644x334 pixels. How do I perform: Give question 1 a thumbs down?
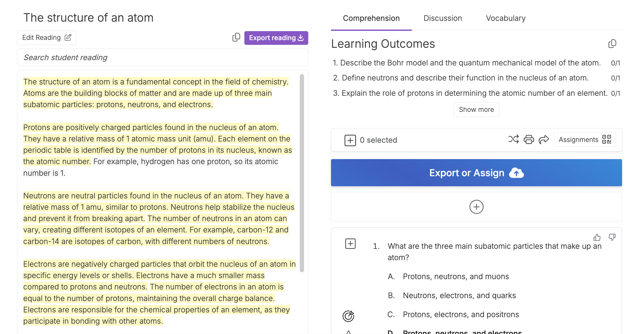pos(612,237)
